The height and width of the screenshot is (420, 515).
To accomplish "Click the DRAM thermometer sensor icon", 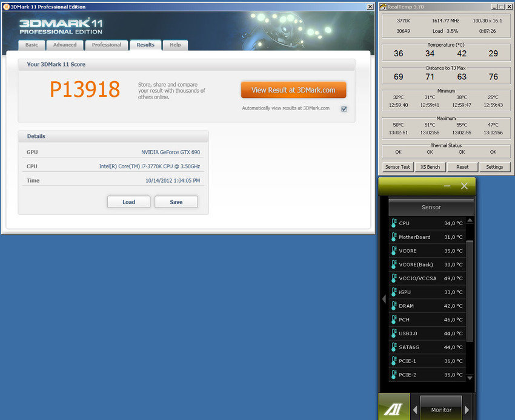I will click(394, 306).
